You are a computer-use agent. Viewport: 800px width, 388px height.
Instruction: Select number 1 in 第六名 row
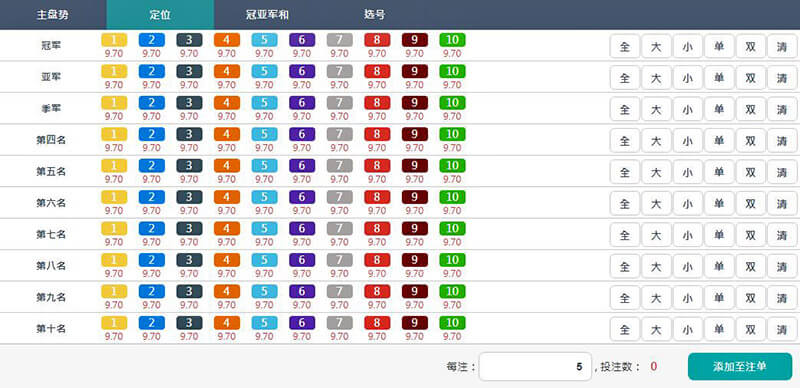(x=114, y=197)
